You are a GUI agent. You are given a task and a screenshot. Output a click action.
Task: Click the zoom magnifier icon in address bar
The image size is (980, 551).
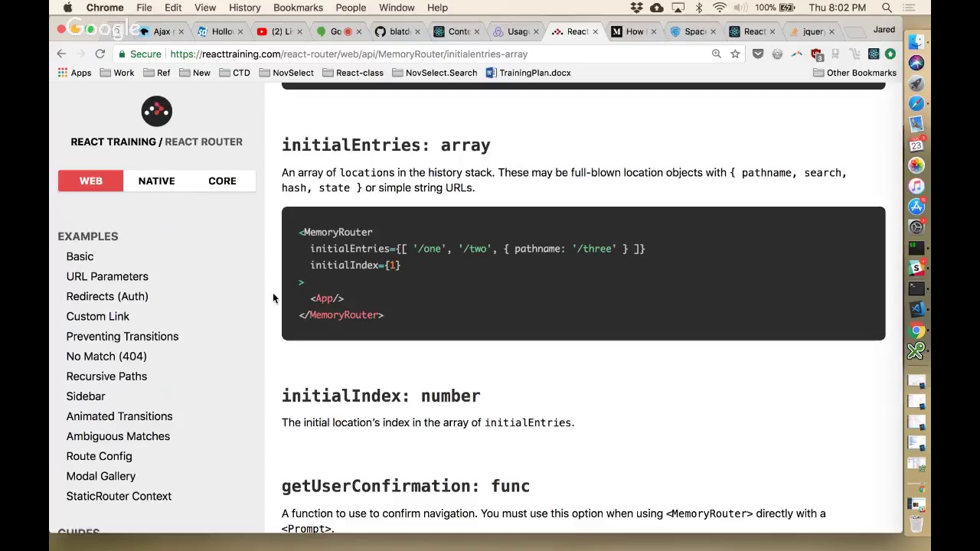point(717,54)
